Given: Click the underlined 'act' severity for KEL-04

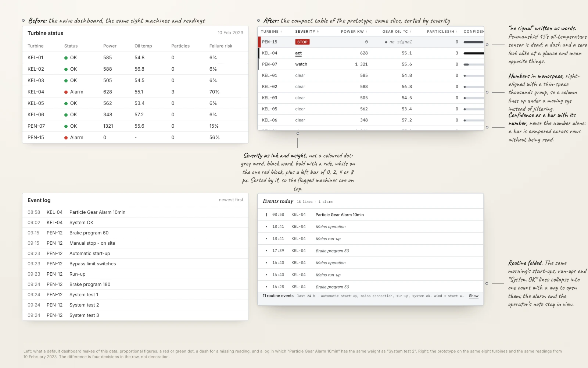Looking at the screenshot, I should [298, 53].
